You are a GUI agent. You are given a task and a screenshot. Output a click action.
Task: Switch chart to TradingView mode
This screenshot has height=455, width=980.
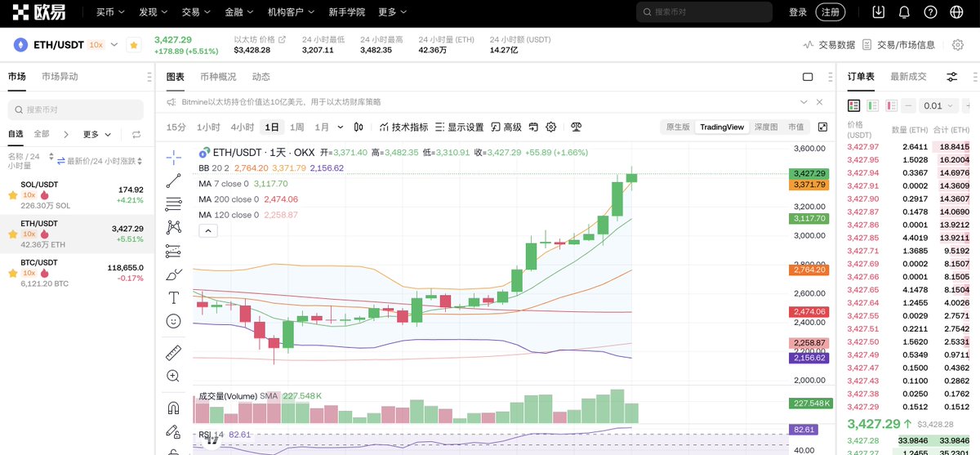(x=722, y=127)
